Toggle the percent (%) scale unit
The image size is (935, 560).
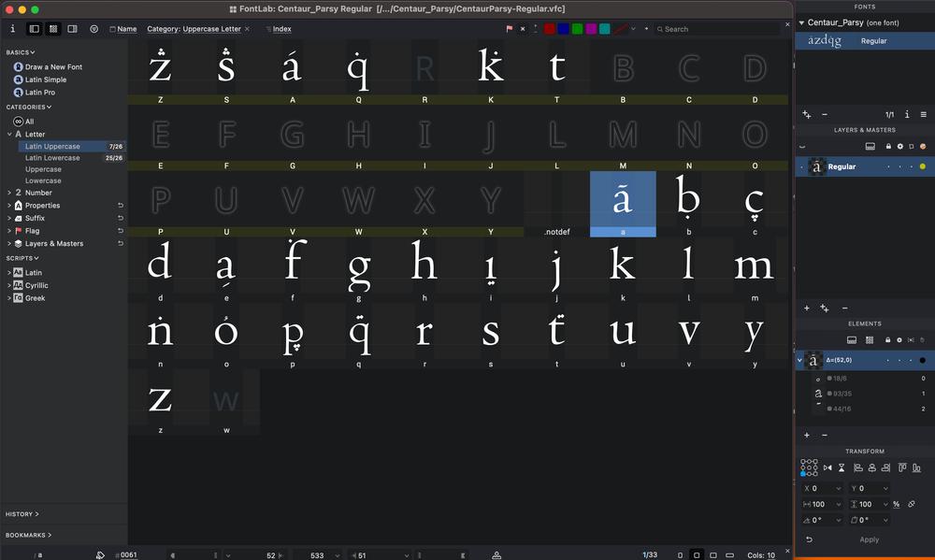click(896, 505)
